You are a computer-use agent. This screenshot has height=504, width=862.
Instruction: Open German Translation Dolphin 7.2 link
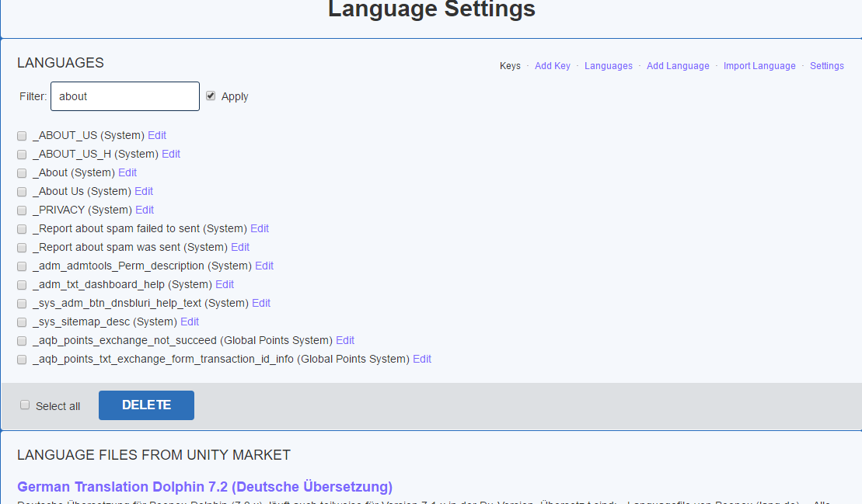click(204, 487)
